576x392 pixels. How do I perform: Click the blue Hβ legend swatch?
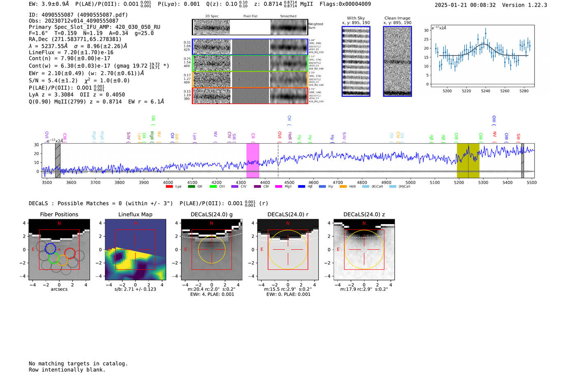coord(302,187)
